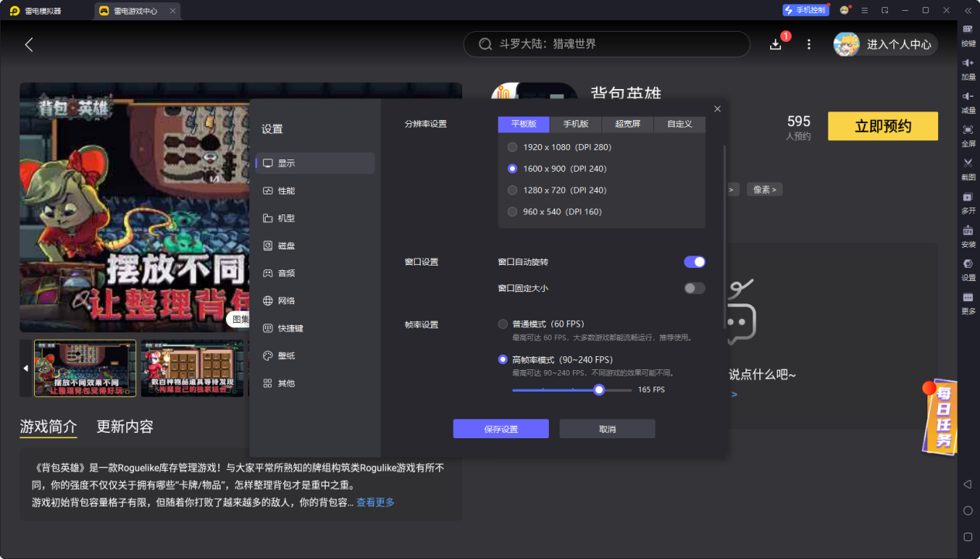Select 960 x 540 resolution option

pyautogui.click(x=554, y=212)
